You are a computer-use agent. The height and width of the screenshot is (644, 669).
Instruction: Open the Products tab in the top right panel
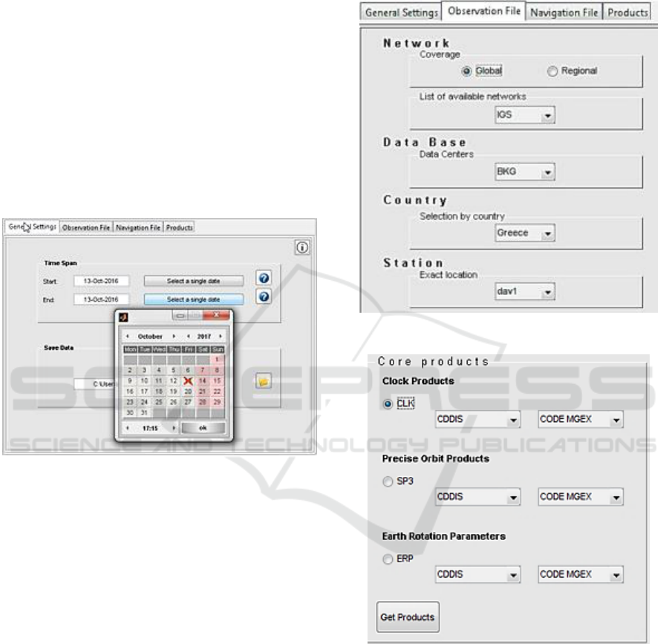(626, 12)
